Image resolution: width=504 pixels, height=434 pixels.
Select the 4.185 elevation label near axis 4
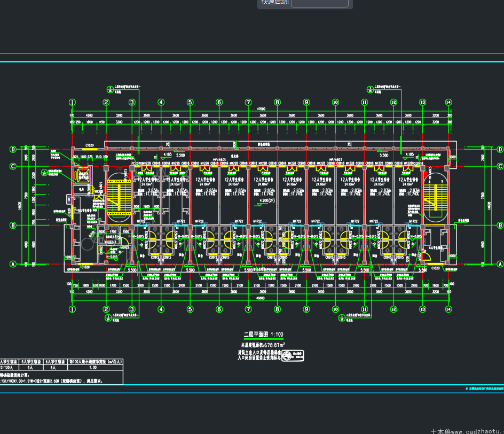(168, 154)
